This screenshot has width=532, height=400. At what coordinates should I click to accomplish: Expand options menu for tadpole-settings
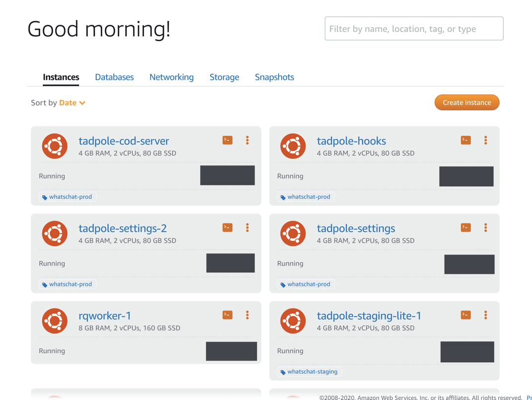point(486,228)
